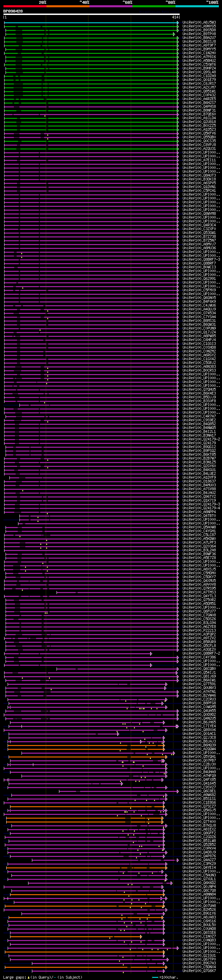Click the 'Large gaps' legend text
This screenshot has height=980, width=222.
15,977
